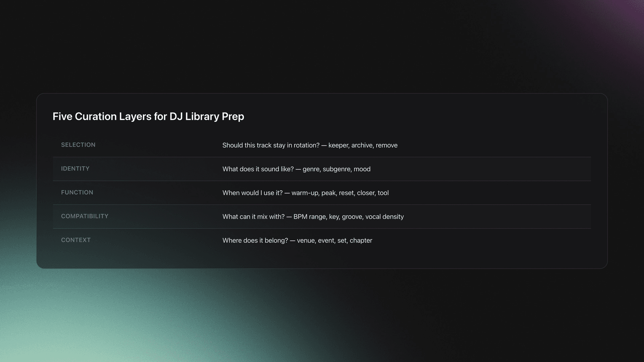Screen dimensions: 644x362
Task: Click 'Should this track stay in rotation?' text
Action: pyautogui.click(x=271, y=145)
